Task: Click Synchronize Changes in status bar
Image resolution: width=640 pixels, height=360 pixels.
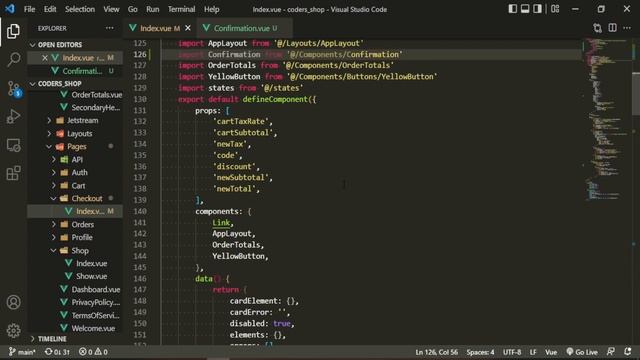Action: (57, 352)
